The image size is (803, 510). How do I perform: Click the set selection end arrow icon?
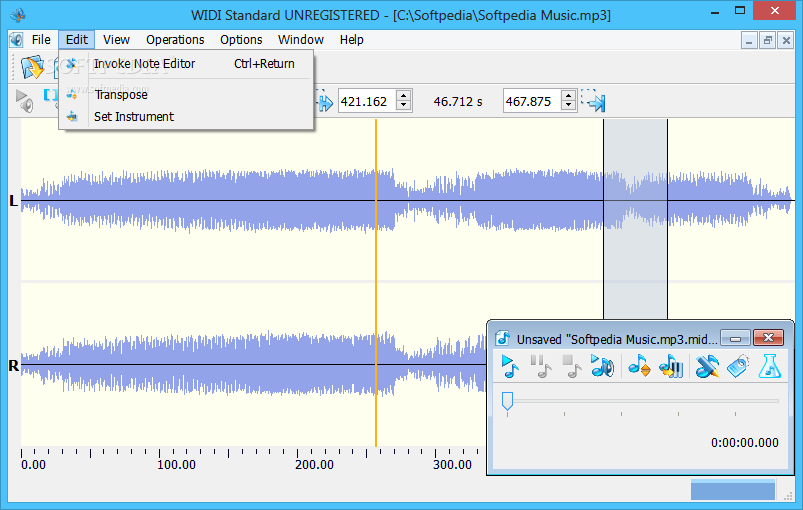(594, 101)
